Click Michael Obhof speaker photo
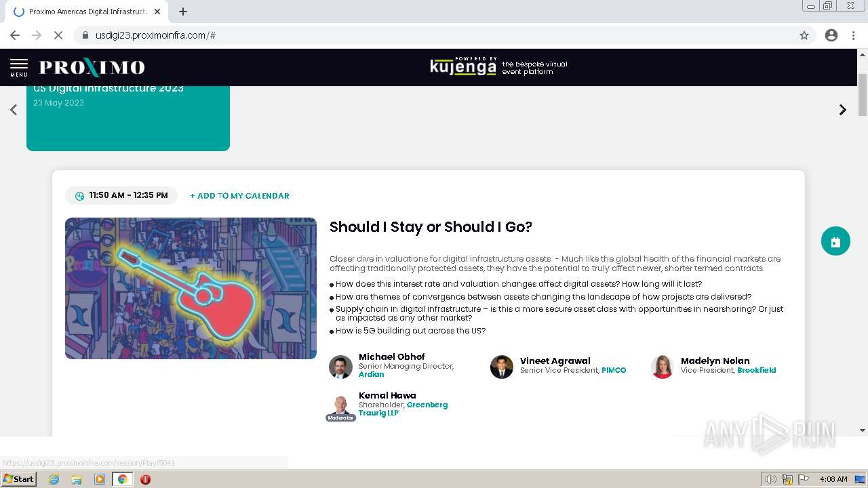This screenshot has height=488, width=868. [340, 367]
